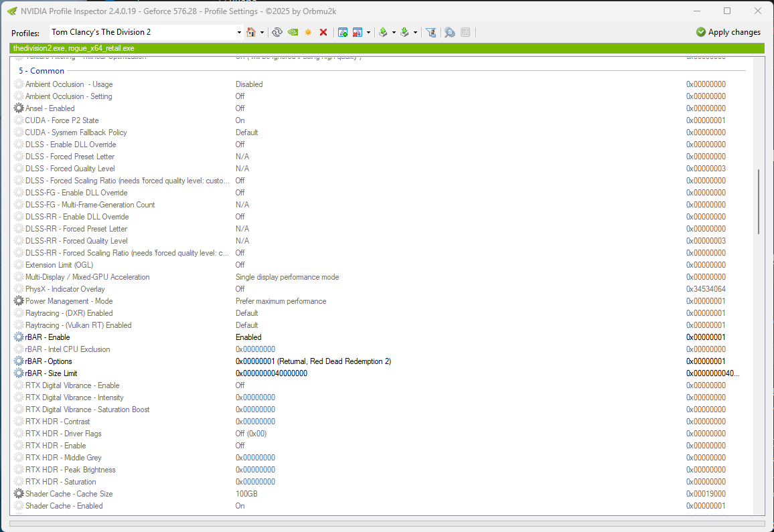The image size is (774, 532).
Task: Click 'Prefer maximum performance' value
Action: point(281,301)
